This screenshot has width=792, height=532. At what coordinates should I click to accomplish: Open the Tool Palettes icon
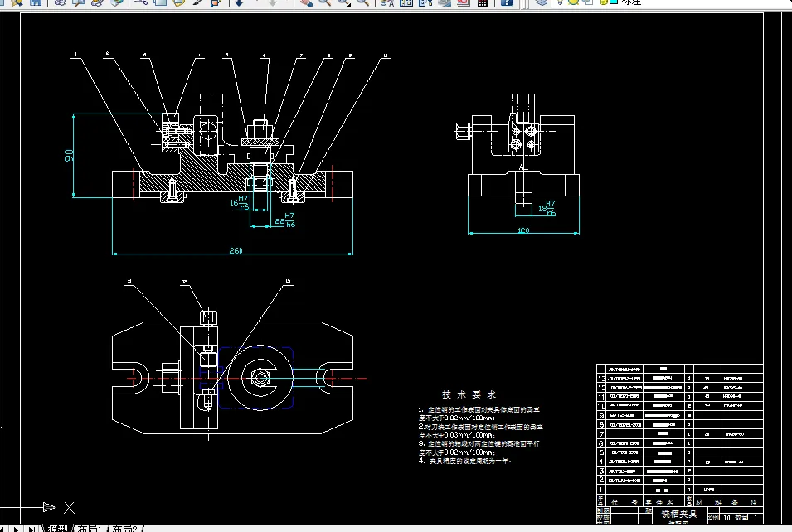click(x=425, y=2)
